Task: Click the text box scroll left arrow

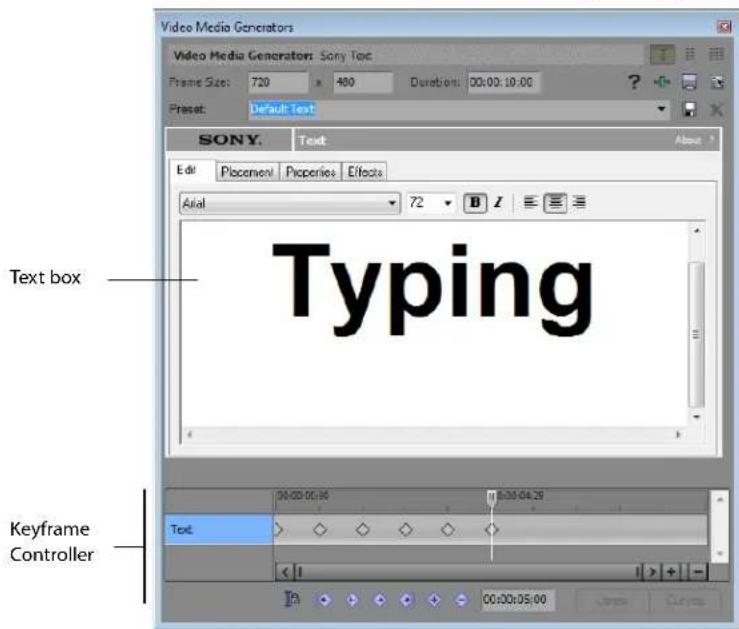Action: pos(189,434)
